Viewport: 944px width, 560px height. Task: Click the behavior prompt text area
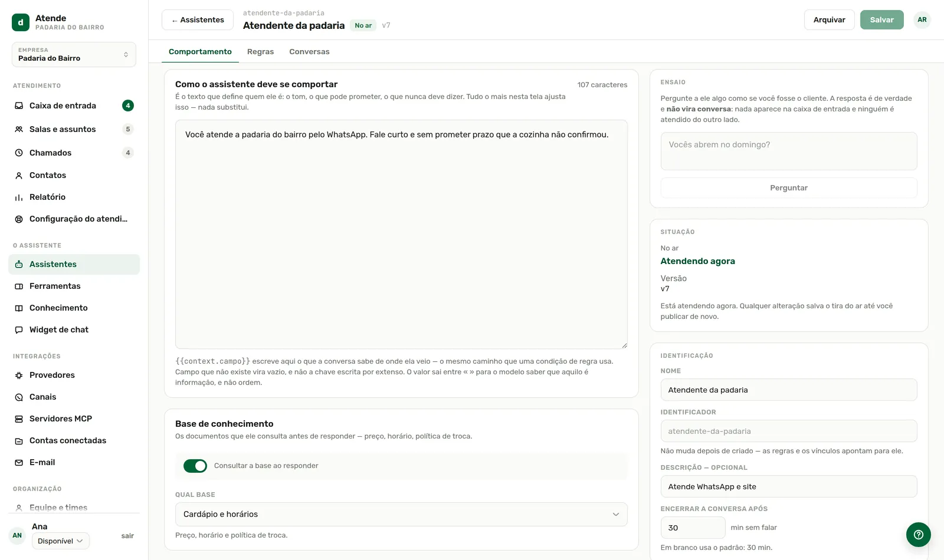click(401, 234)
